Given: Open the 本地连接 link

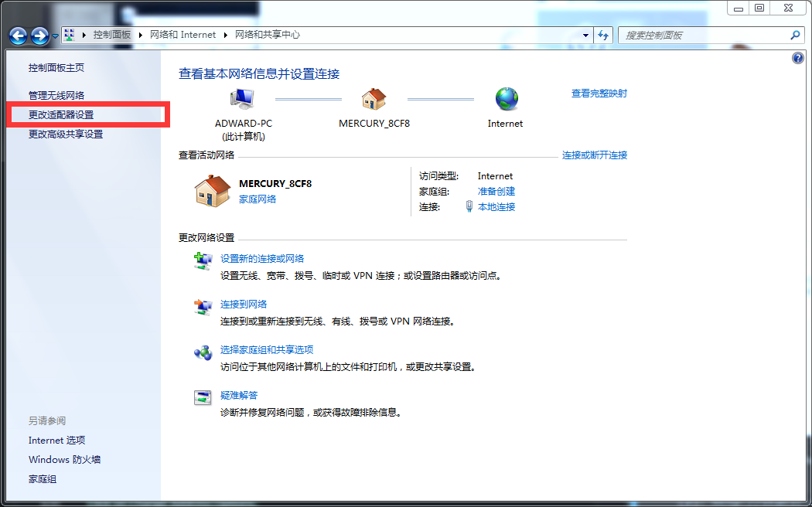Looking at the screenshot, I should 497,206.
